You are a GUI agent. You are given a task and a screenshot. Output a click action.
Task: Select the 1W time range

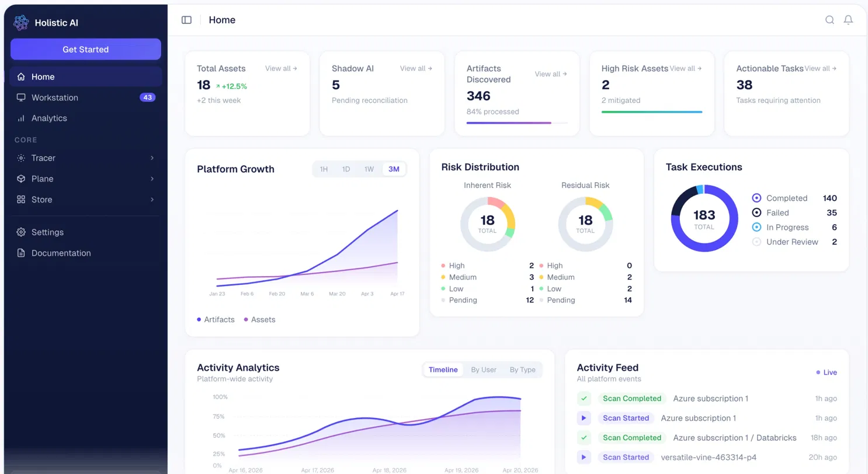[x=369, y=169]
